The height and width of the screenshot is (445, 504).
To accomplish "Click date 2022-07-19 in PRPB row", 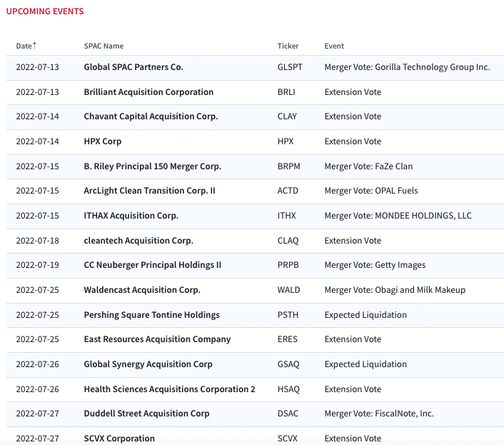I will coord(38,265).
